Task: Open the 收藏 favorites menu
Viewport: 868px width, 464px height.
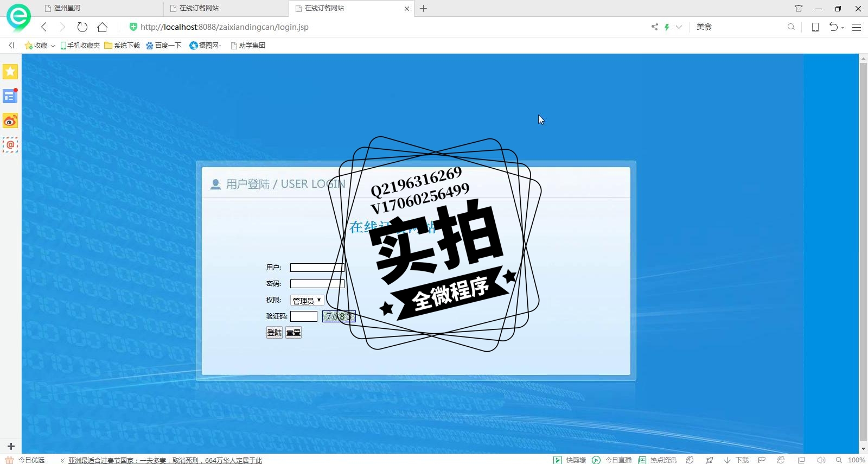Action: pyautogui.click(x=40, y=46)
